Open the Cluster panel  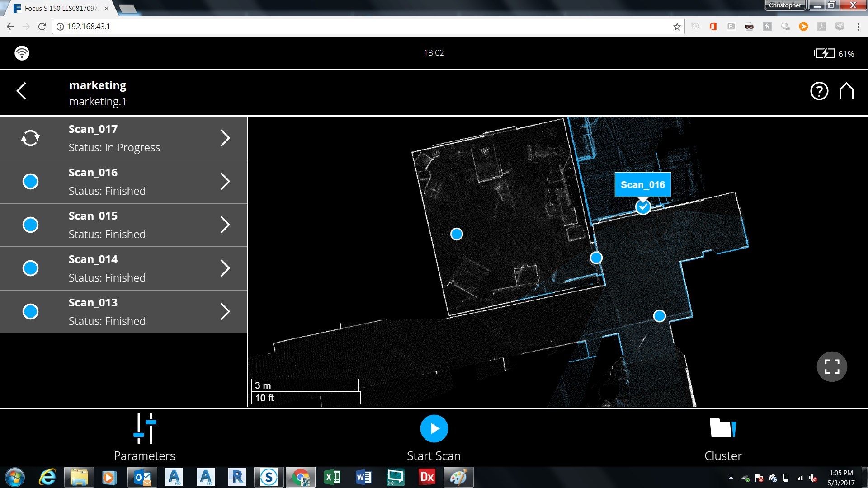tap(722, 437)
